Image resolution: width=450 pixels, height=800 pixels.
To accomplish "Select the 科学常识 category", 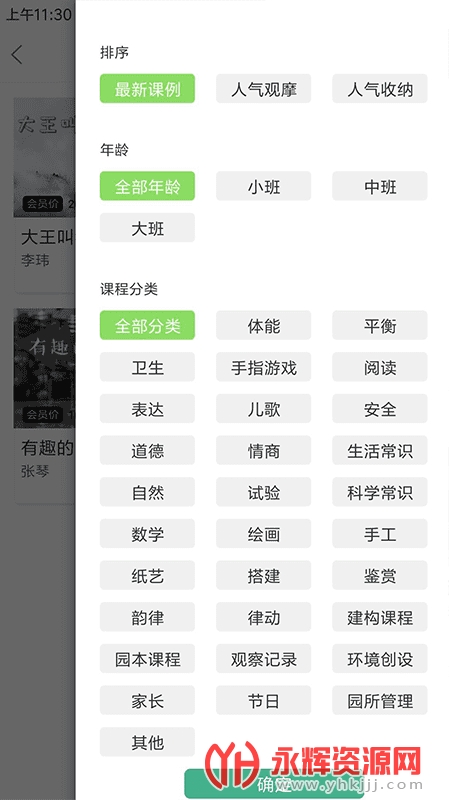I will click(x=380, y=492).
